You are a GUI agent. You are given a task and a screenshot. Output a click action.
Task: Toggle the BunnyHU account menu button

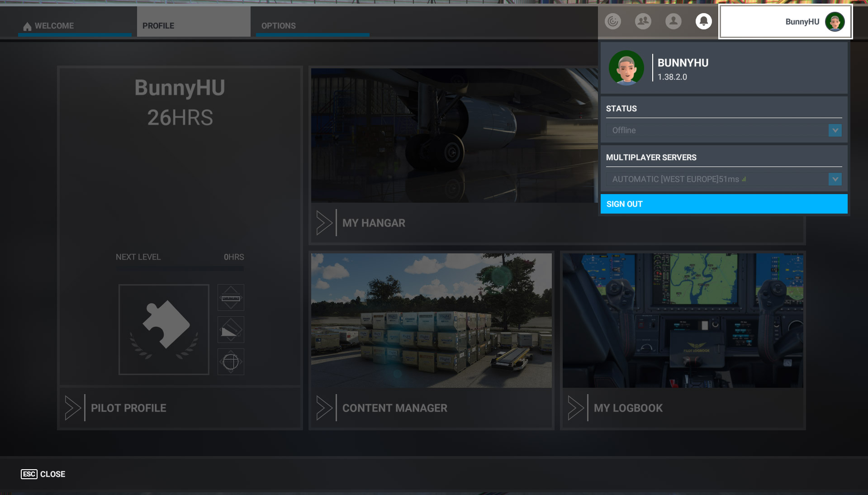click(x=785, y=22)
